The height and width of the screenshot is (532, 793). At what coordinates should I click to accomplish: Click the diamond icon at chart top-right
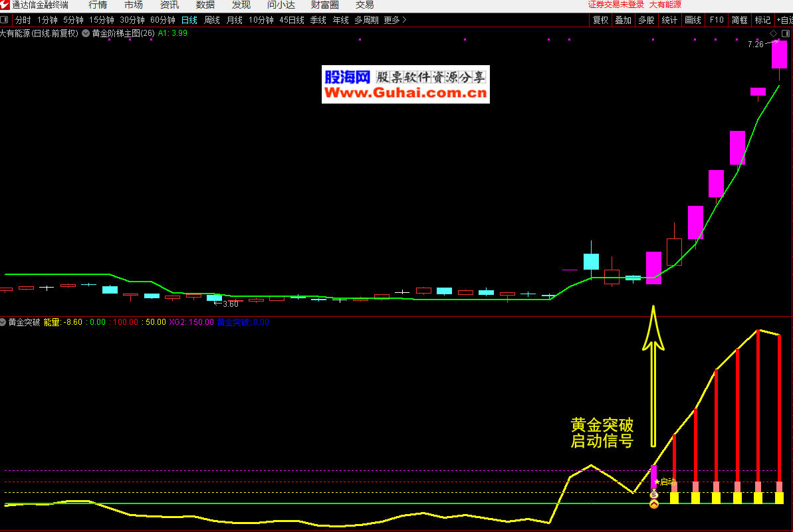773,33
